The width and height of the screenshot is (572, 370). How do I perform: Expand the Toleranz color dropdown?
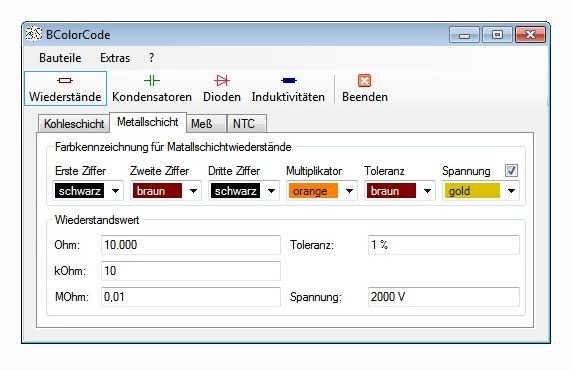(427, 191)
